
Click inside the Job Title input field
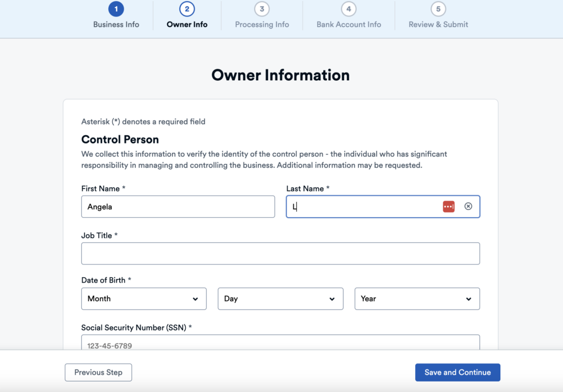(280, 253)
